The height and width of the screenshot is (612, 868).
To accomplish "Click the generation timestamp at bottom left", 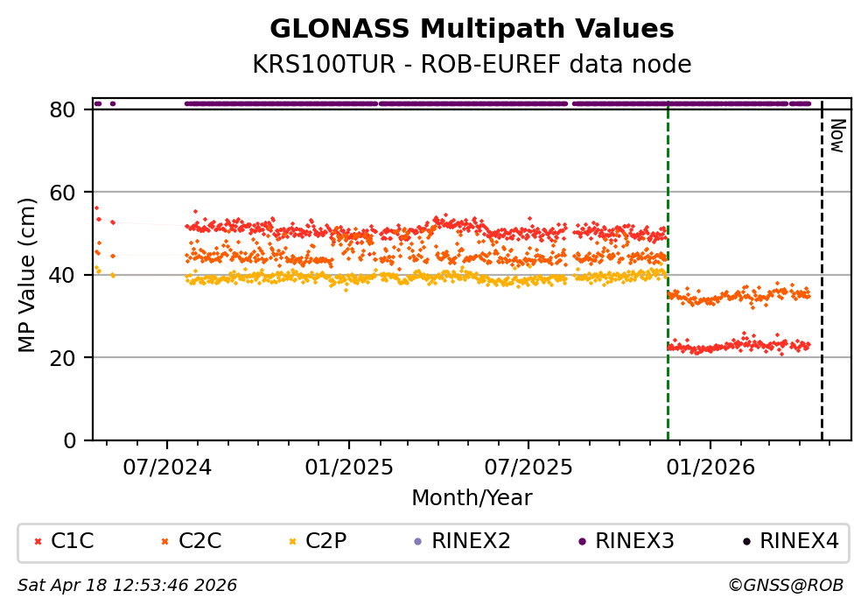I will pos(128,585).
